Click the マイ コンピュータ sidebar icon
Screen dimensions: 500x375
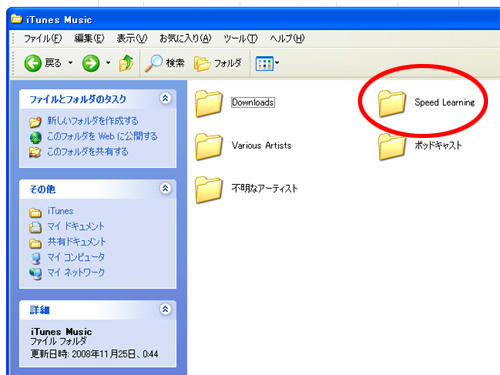(35, 258)
